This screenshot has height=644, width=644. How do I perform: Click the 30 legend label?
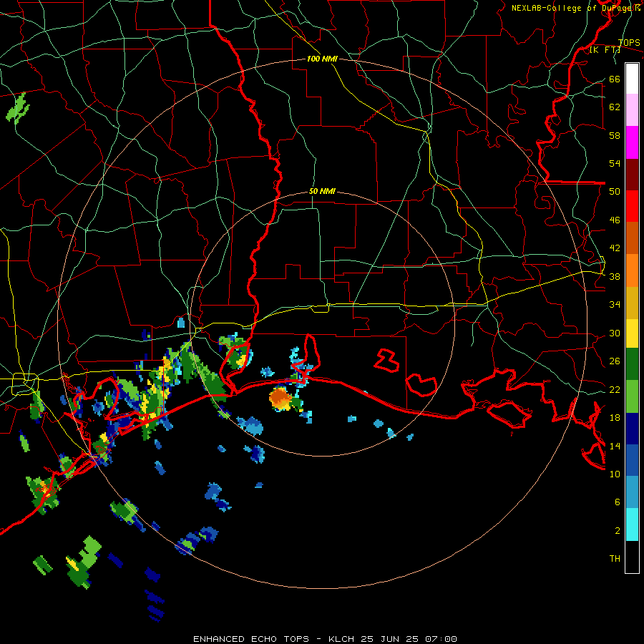(615, 333)
